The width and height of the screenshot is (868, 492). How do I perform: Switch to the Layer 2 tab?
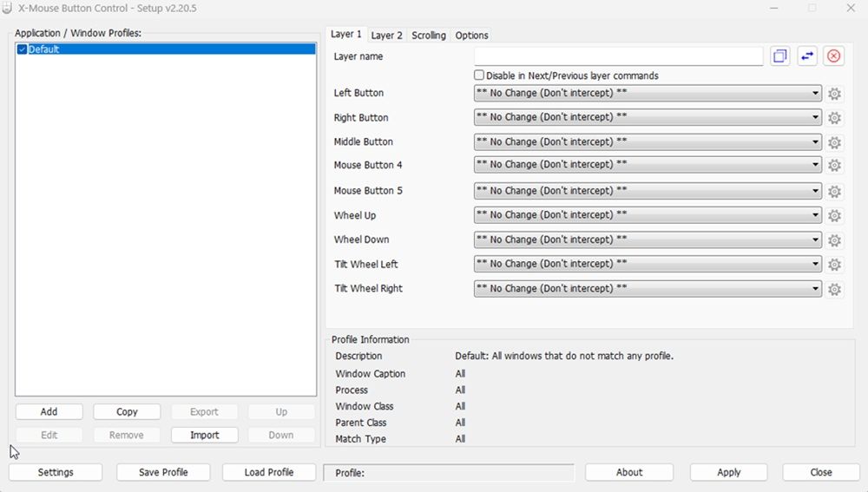tap(386, 36)
